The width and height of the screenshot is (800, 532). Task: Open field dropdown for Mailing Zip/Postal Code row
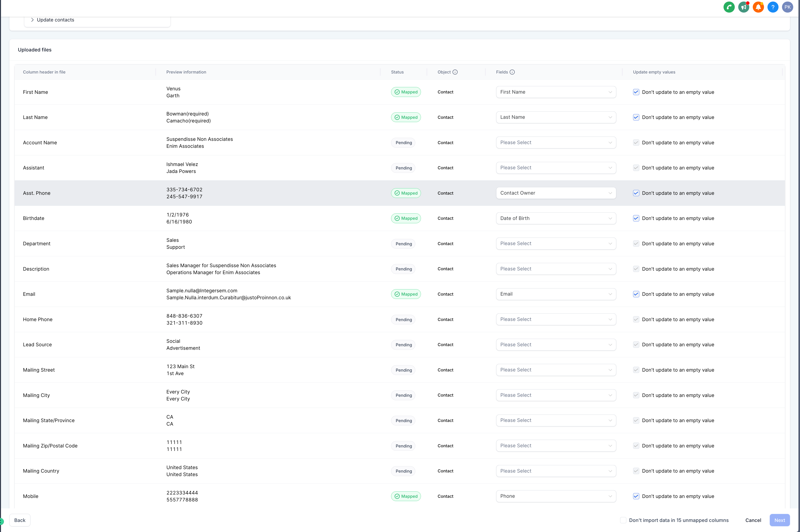[556, 446]
